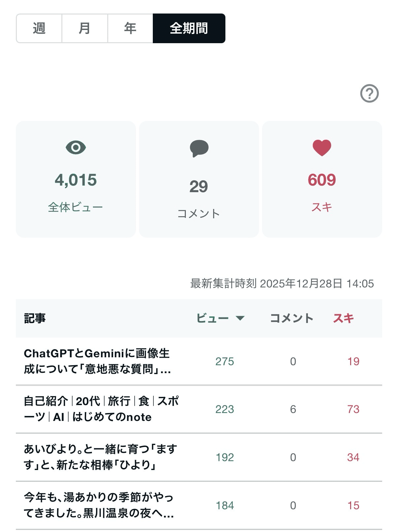Click the 29 コメント summary card
Viewport: 398px width, 532px height.
point(199,179)
